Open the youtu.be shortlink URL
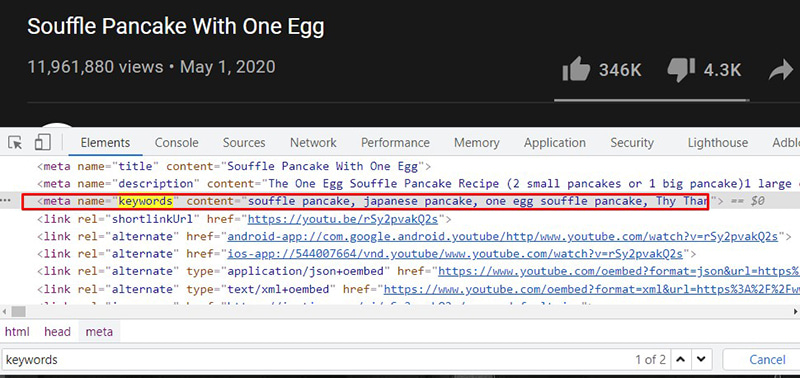800x378 pixels. (343, 219)
